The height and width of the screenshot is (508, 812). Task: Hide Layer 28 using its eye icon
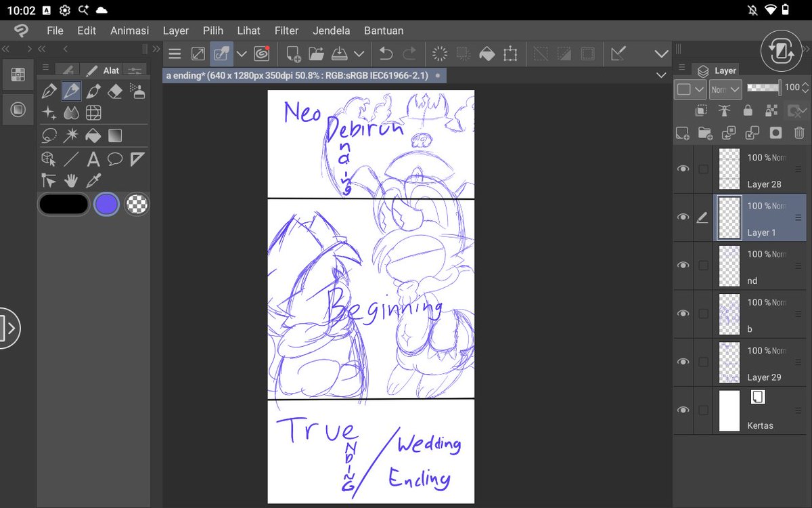point(683,169)
